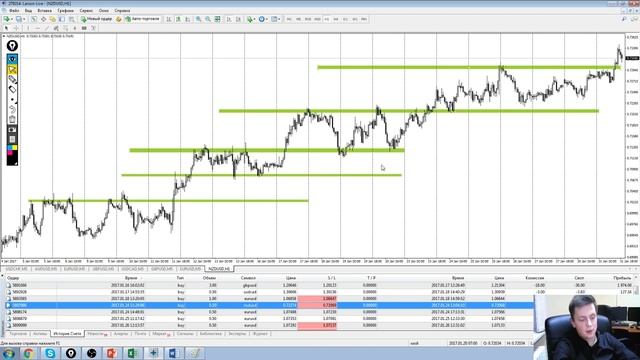Select the horizontal line tool
Image resolution: width=640 pixels, height=360 pixels.
38,28
